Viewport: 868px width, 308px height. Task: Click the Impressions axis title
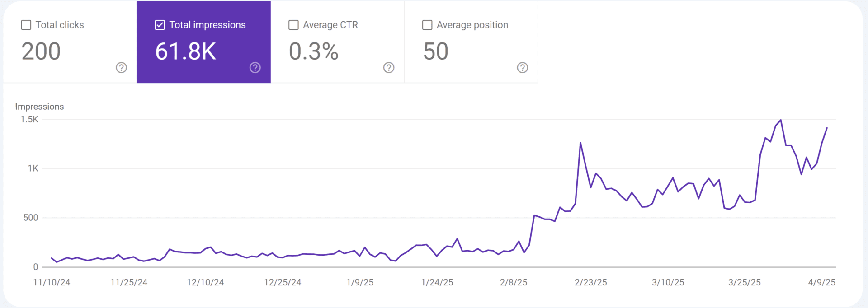click(x=40, y=106)
